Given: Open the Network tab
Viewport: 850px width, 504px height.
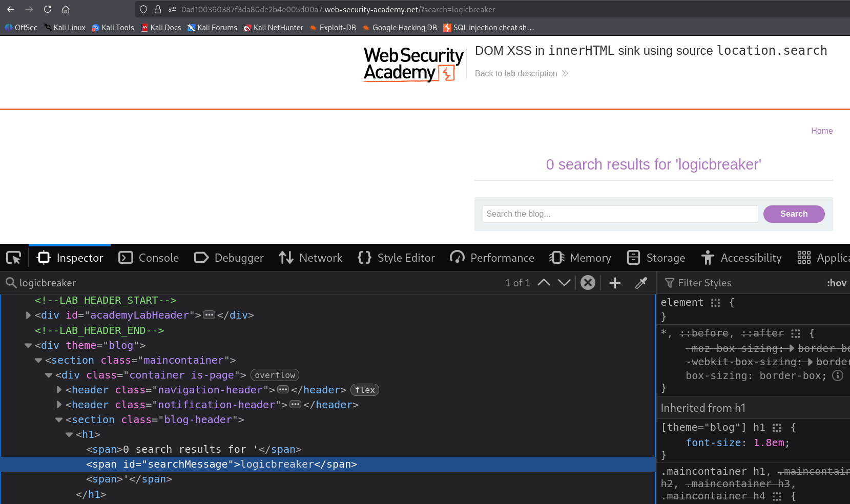Looking at the screenshot, I should coord(310,258).
